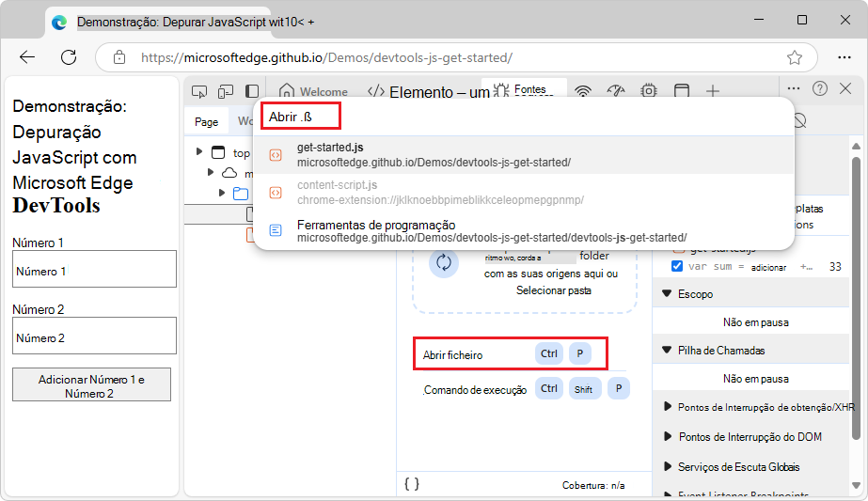Expand the folder tree node

221,193
